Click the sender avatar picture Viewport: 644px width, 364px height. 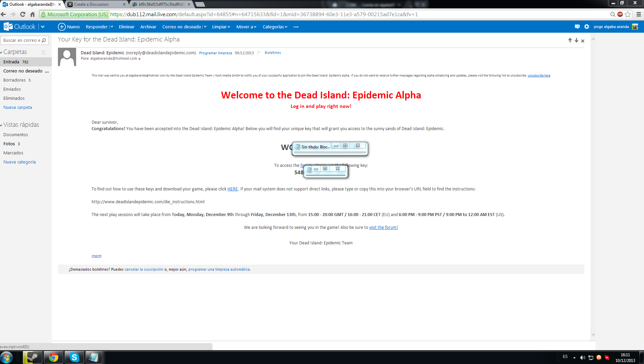click(67, 57)
